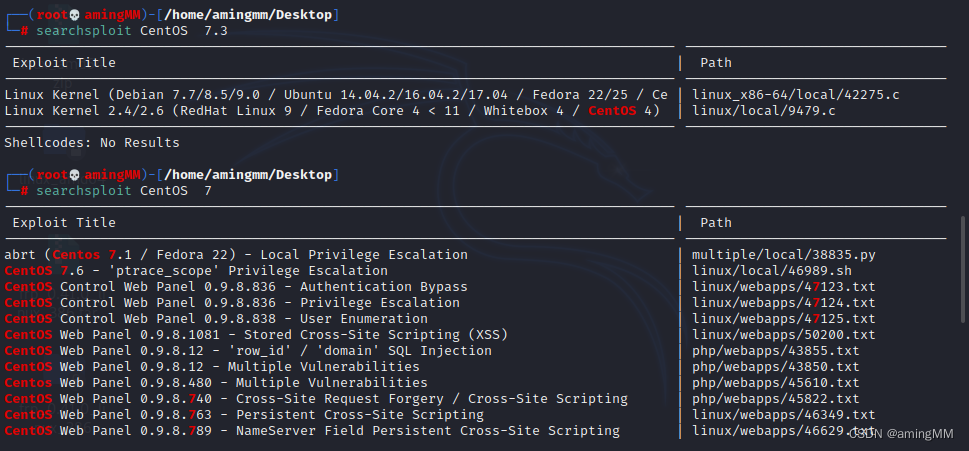This screenshot has height=451, width=969.
Task: Click the Cross-Site Request Forgery exploit title
Action: (316, 399)
